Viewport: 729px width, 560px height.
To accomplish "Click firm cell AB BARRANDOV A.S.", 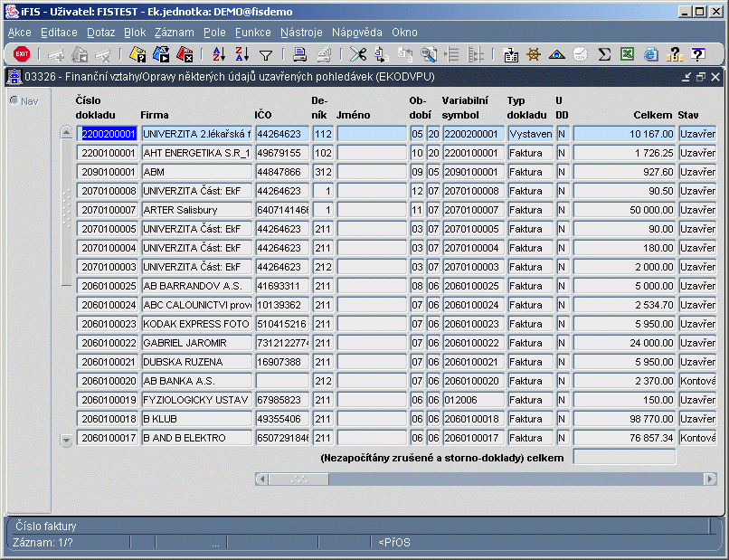I will coord(196,286).
